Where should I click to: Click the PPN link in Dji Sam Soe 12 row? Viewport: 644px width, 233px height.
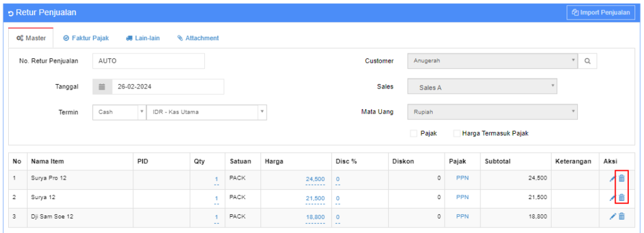coord(462,216)
